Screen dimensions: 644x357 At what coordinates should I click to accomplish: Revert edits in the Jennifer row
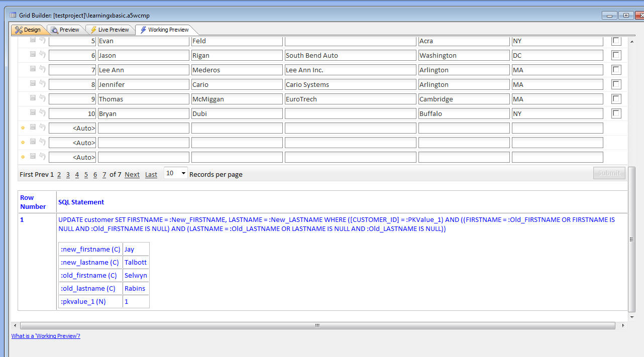click(x=42, y=83)
